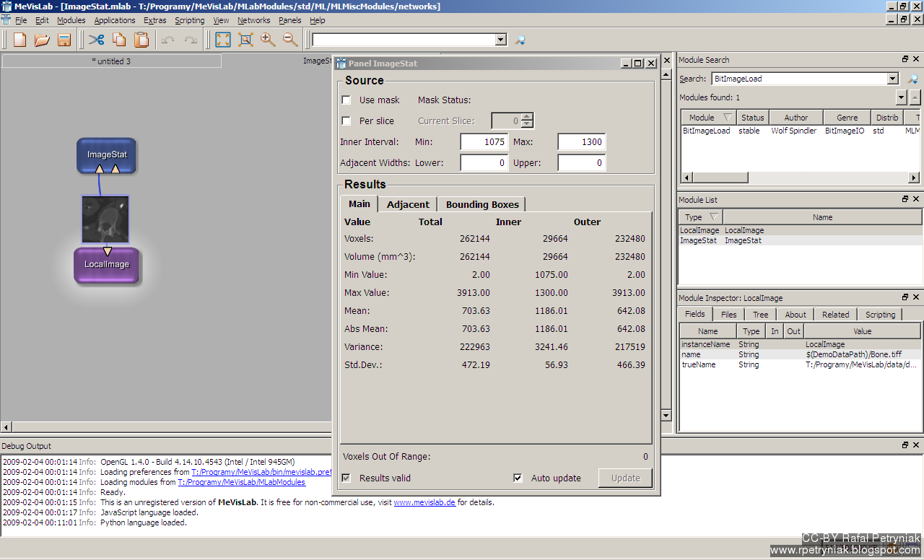Go to next found module arrow

902,97
